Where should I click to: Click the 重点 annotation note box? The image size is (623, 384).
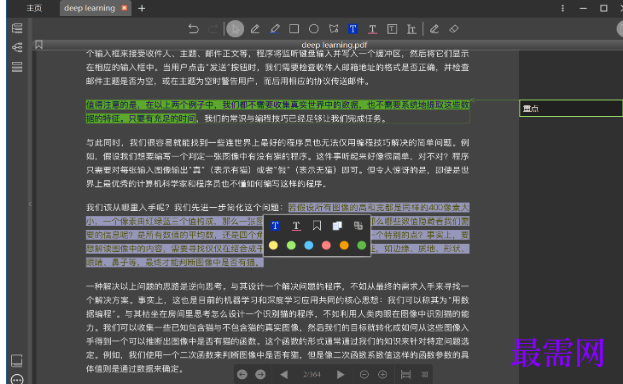[x=571, y=108]
